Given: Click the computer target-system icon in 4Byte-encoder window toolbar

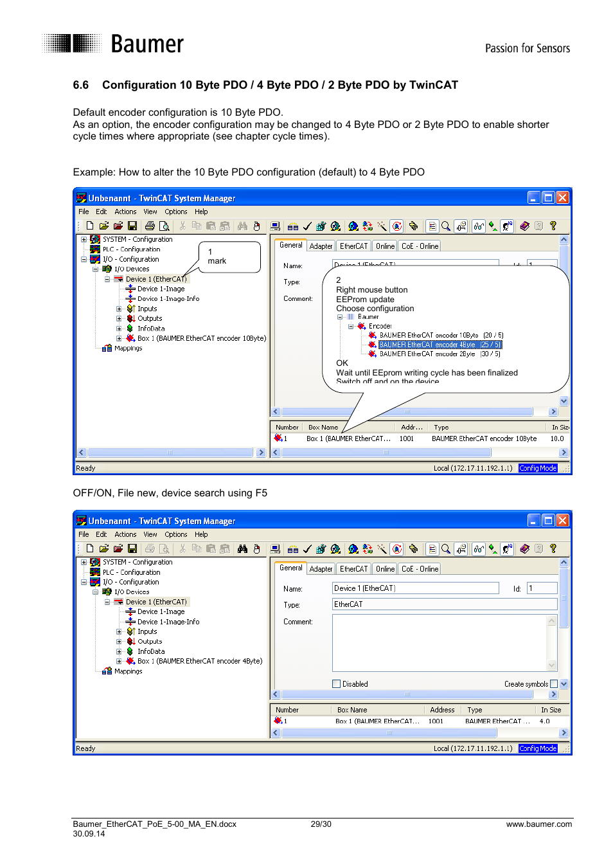Looking at the screenshot, I should 275,548.
